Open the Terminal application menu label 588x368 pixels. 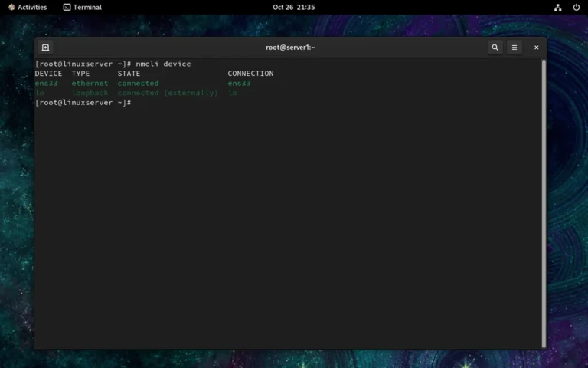click(x=87, y=7)
